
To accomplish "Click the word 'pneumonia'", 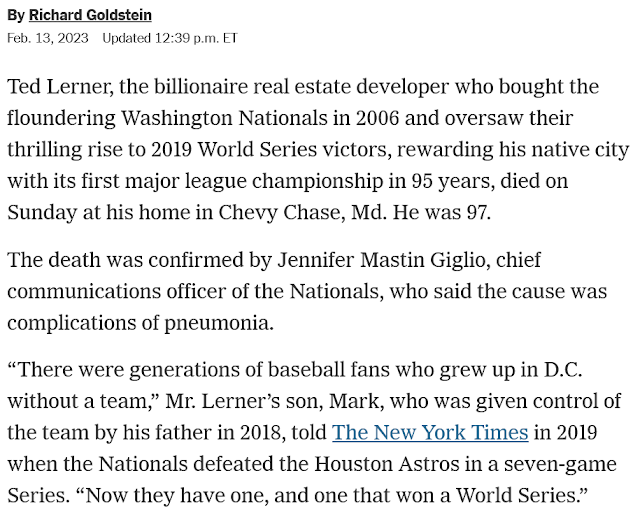I will pos(219,324).
